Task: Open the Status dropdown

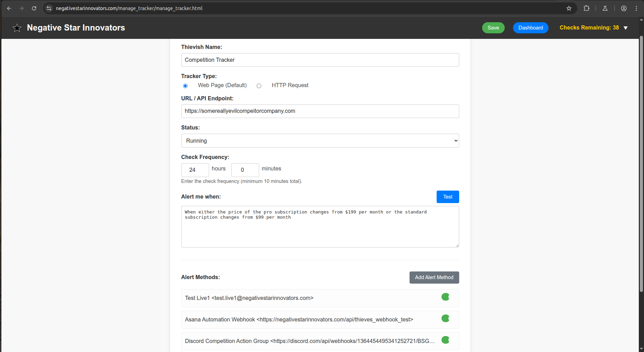Action: pyautogui.click(x=320, y=141)
